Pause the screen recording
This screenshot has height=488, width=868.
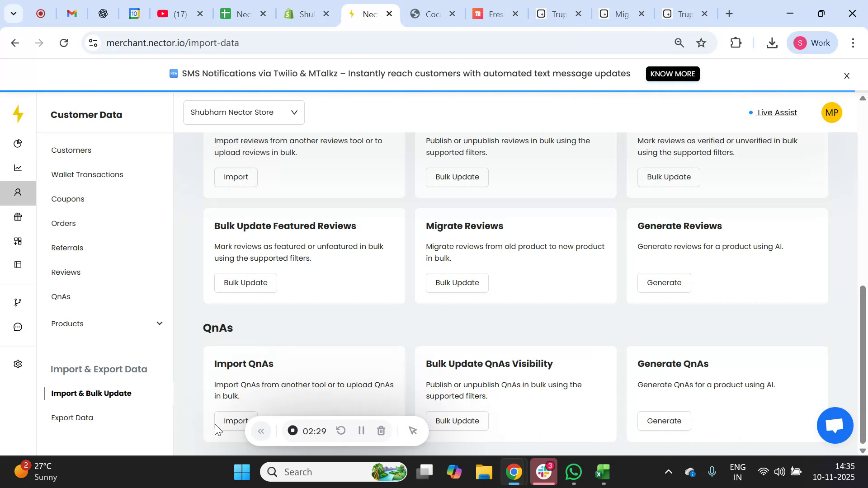pyautogui.click(x=361, y=431)
